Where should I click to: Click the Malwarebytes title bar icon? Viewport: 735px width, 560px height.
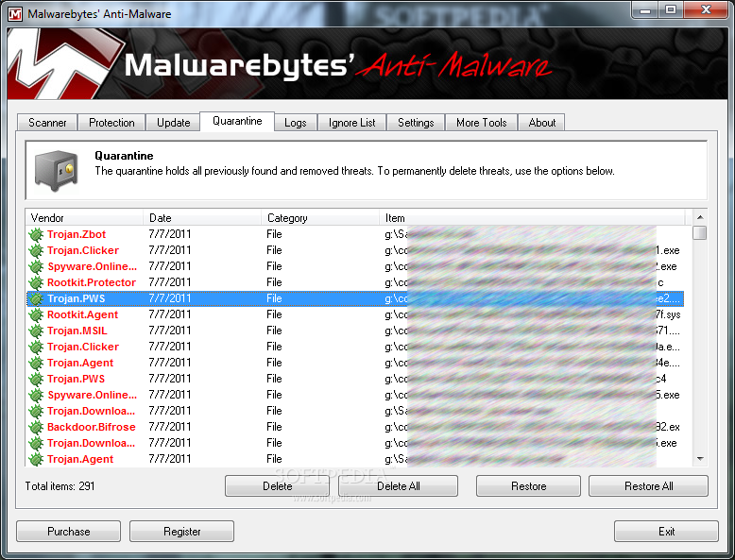15,14
